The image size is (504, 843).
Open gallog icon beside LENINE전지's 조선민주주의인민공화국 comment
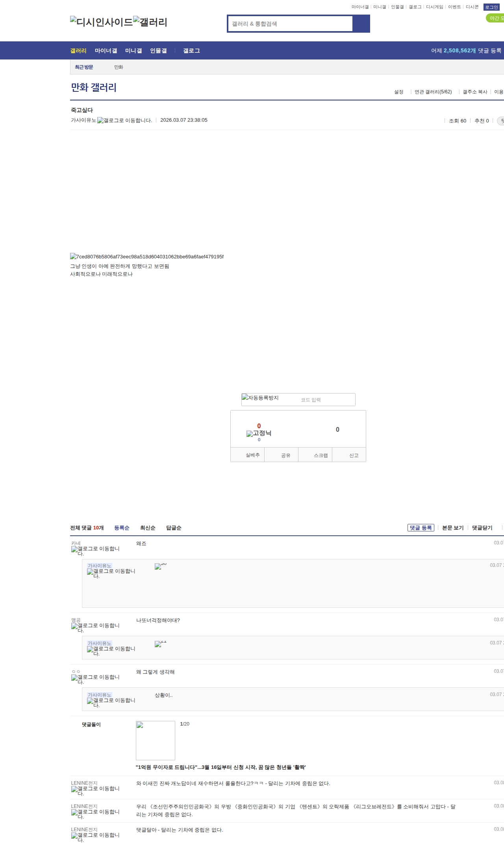[x=95, y=814]
